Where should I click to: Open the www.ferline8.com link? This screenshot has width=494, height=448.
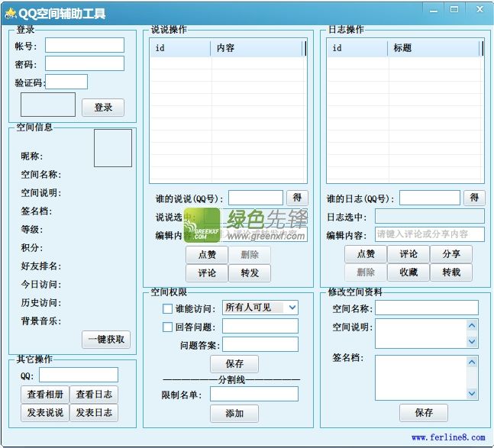pyautogui.click(x=448, y=438)
